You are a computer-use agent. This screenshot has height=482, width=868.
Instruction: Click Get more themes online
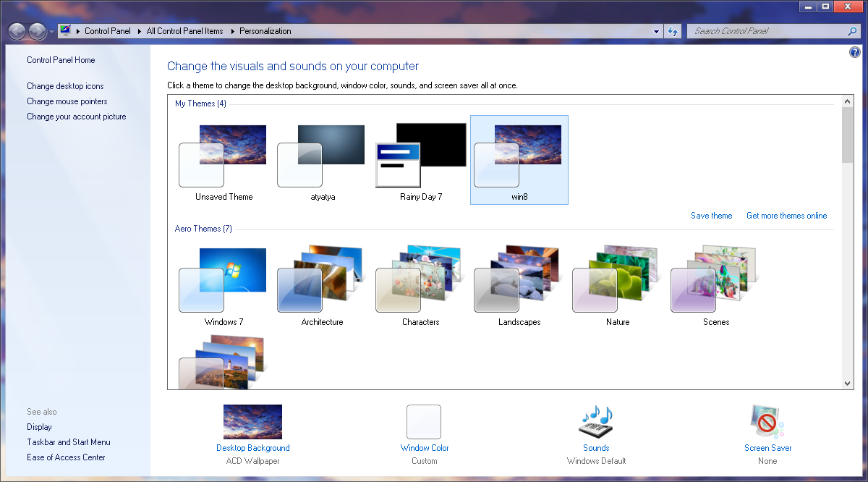point(786,216)
